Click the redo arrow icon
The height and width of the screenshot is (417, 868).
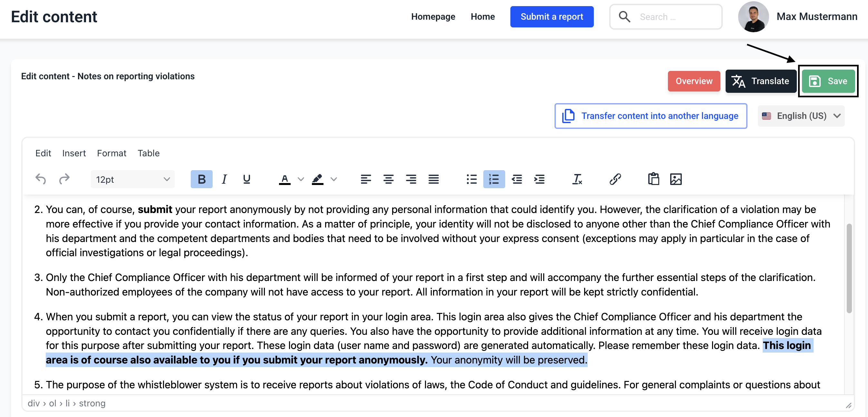point(64,179)
